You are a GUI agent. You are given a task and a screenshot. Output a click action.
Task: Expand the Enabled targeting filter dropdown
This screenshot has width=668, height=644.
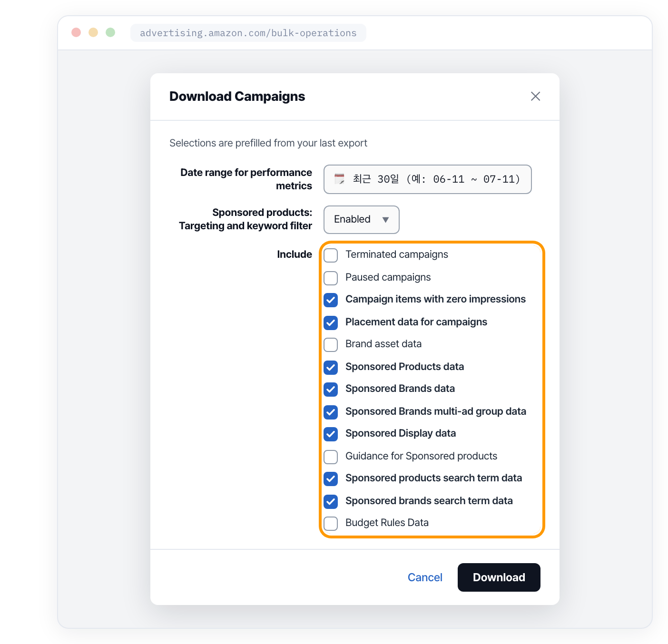pos(361,219)
